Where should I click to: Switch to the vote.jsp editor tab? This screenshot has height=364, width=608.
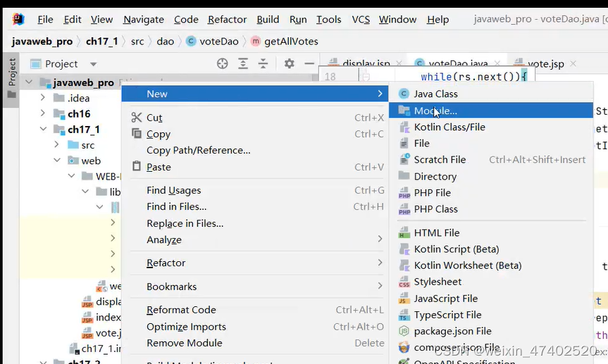[545, 64]
